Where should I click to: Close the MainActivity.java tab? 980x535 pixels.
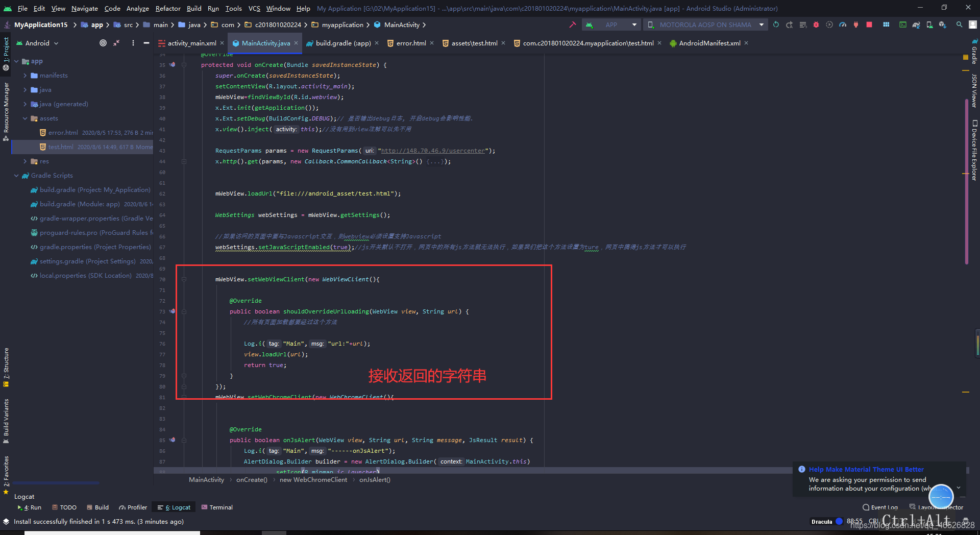point(296,43)
